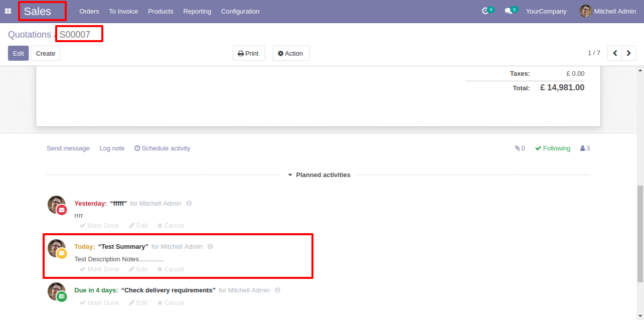Click info icon of "fffff" activity
The height and width of the screenshot is (320, 644).
[x=189, y=204]
